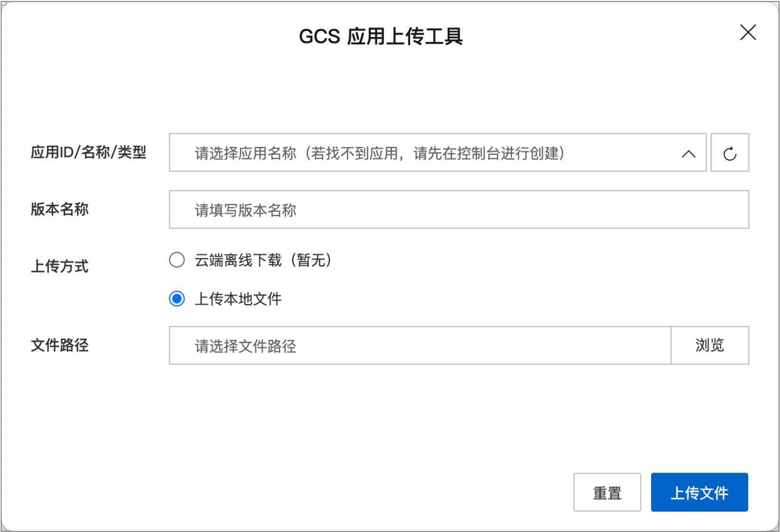Click 浏览 to browse for a file
780x532 pixels.
click(x=710, y=345)
